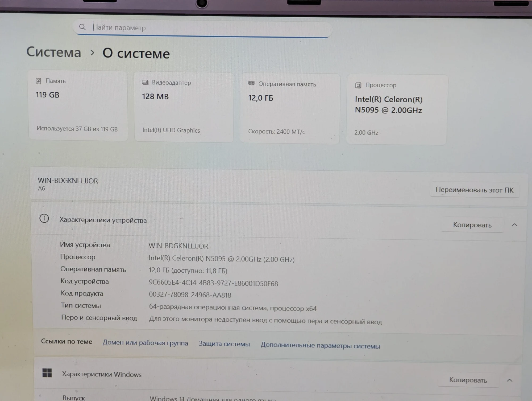Click the О системе breadcrumb title
This screenshot has width=532, height=401.
pyautogui.click(x=136, y=53)
